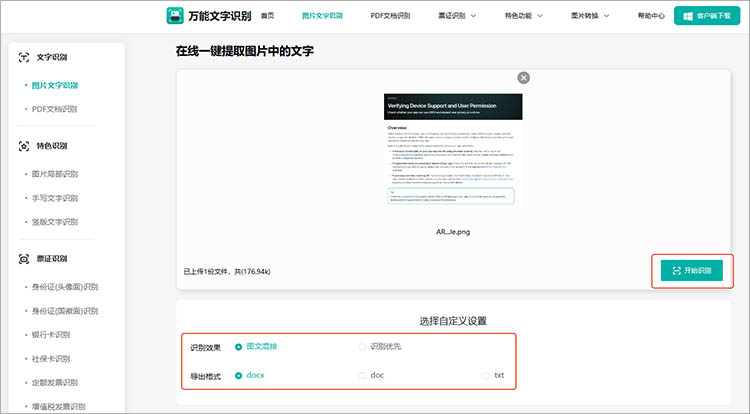Click the file name AR...le.png

453,232
